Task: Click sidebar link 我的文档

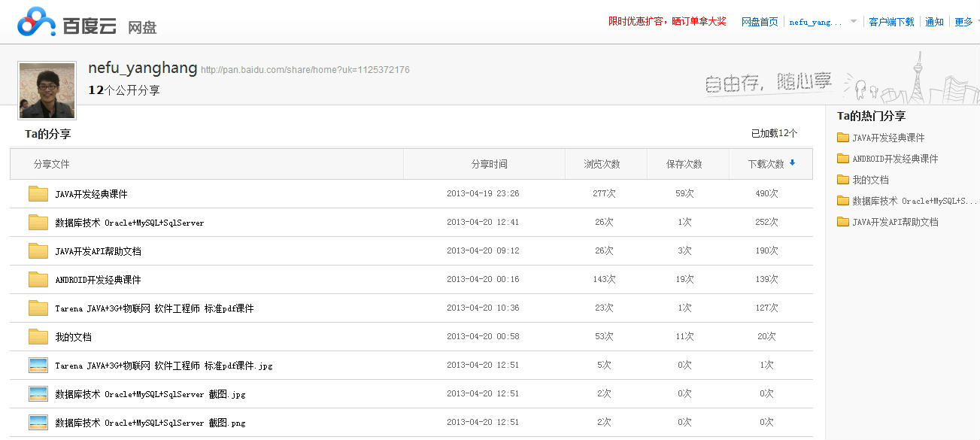Action: click(870, 180)
